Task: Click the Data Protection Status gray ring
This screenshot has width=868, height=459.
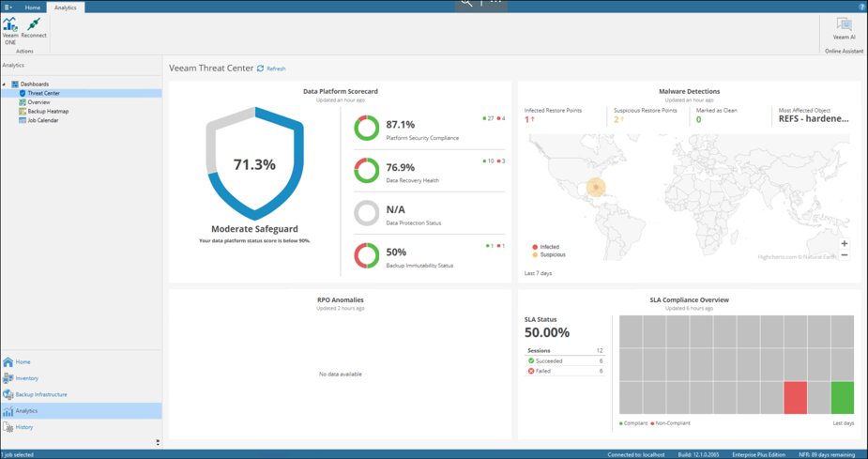Action: [367, 213]
